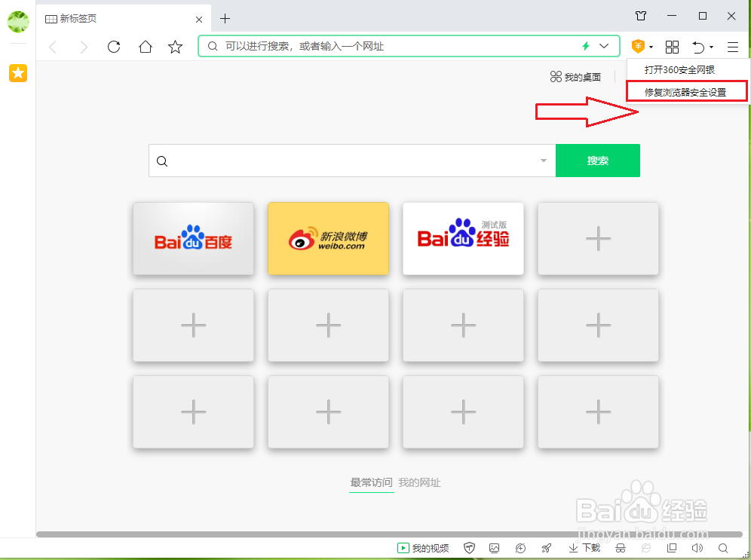Open the hamburger main menu
Screen dimensions: 751x560
click(x=732, y=47)
